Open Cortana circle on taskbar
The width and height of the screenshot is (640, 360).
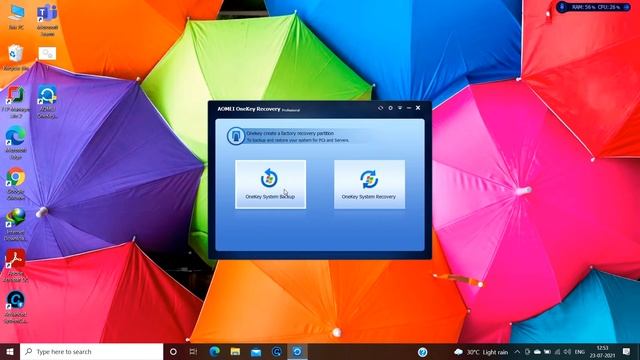(173, 351)
